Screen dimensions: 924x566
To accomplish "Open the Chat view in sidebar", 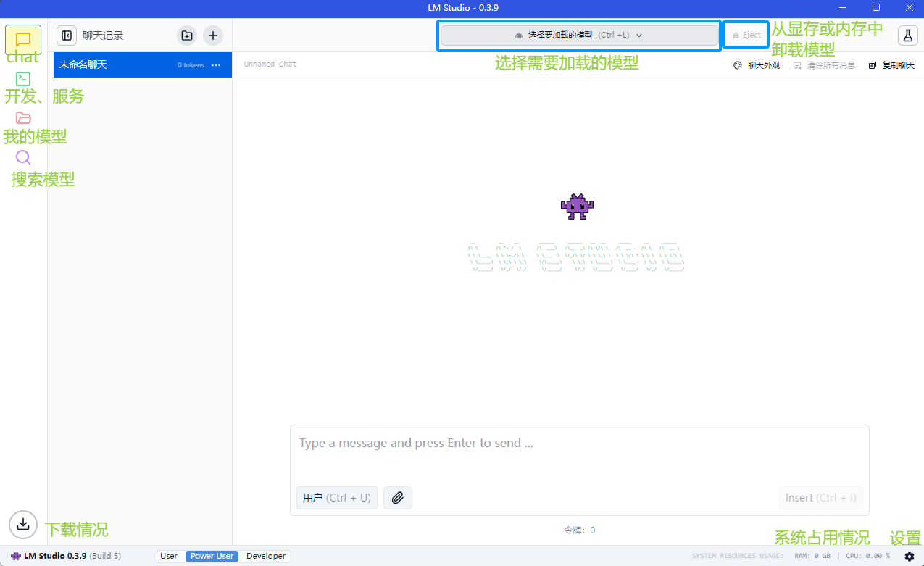I will (x=23, y=40).
